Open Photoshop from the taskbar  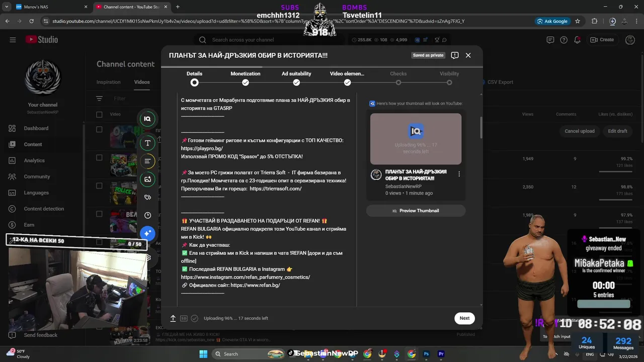coord(426,354)
